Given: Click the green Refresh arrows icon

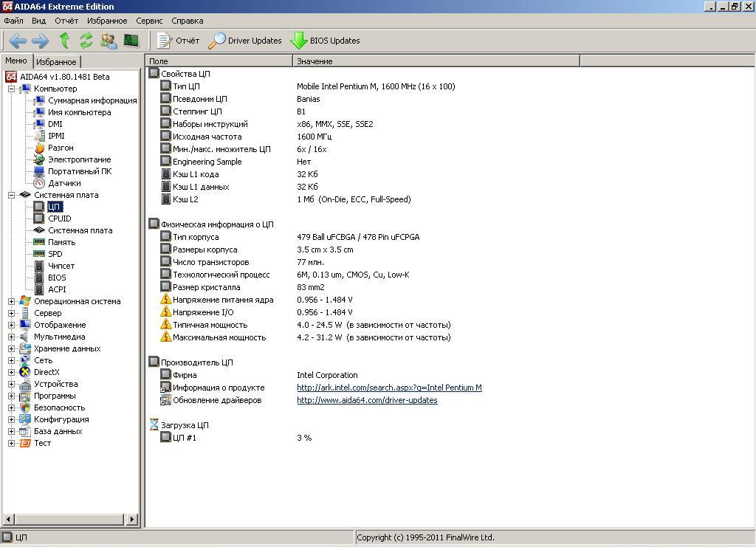Looking at the screenshot, I should click(x=86, y=41).
